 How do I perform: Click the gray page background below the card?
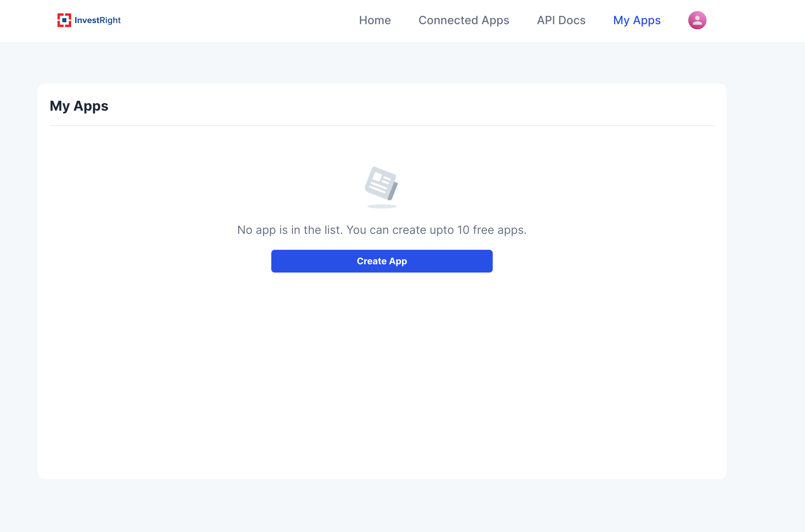(x=382, y=506)
